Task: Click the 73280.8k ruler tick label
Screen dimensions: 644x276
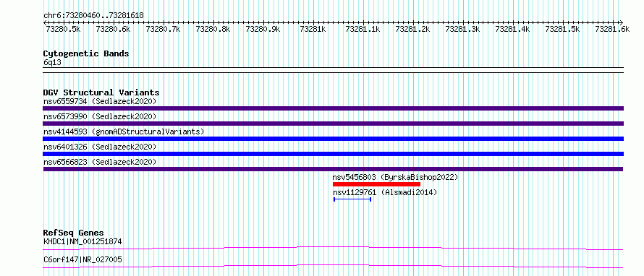Action: pos(213,29)
